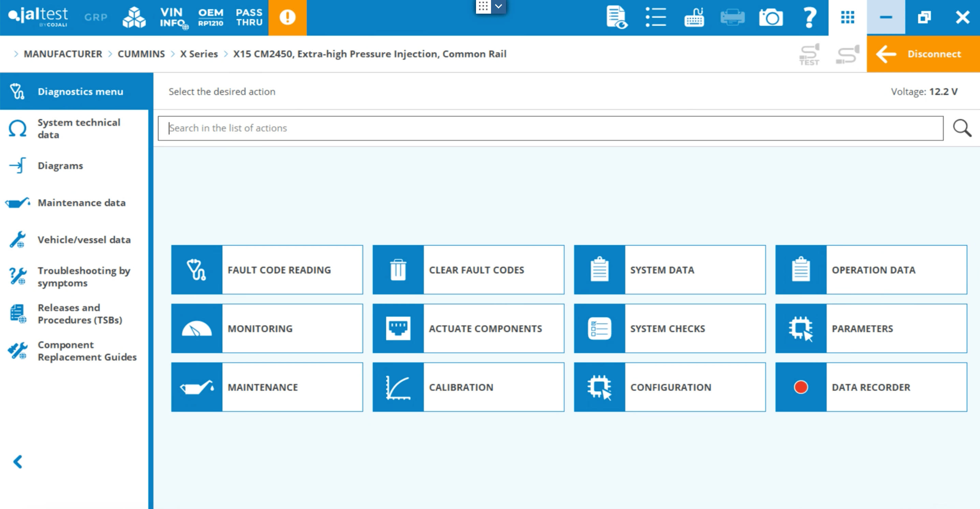Focus the search actions input field
The width and height of the screenshot is (980, 509).
coord(550,128)
